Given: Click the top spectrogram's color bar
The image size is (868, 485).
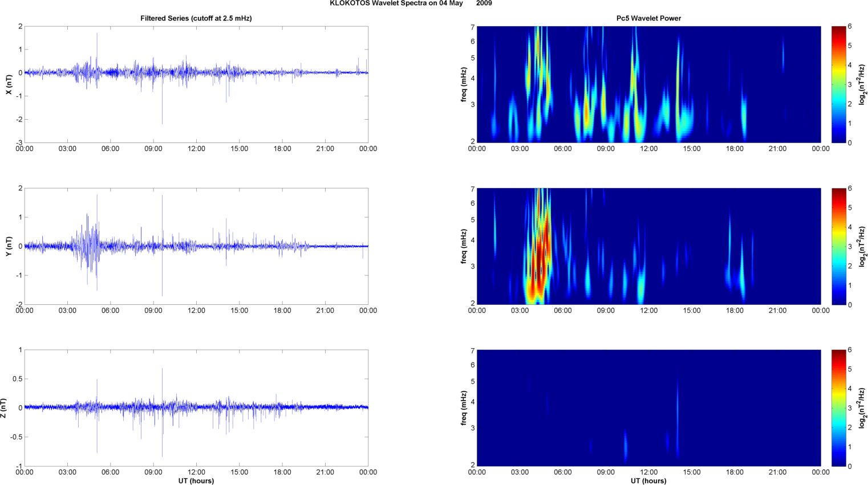Looking at the screenshot, I should pos(838,84).
